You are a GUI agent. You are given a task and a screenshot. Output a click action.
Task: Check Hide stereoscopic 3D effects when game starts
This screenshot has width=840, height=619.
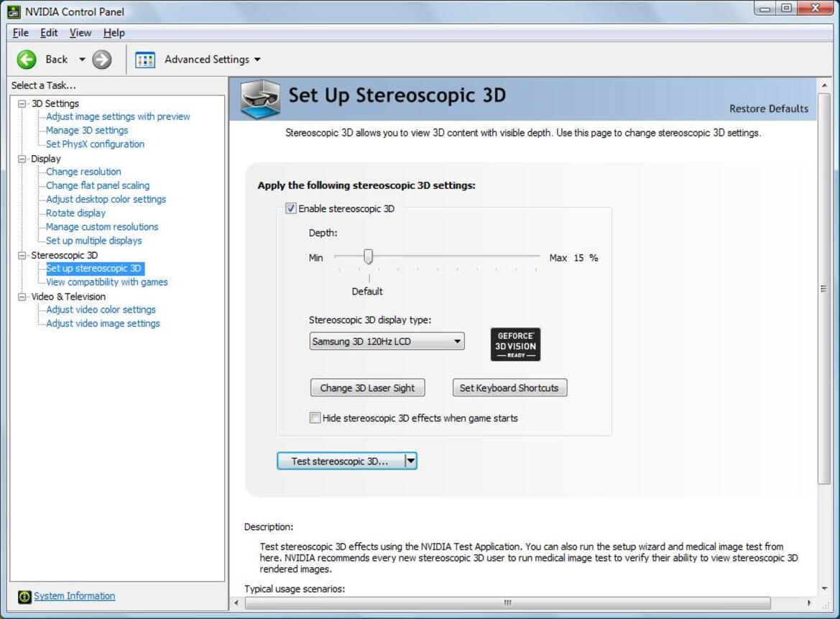315,418
